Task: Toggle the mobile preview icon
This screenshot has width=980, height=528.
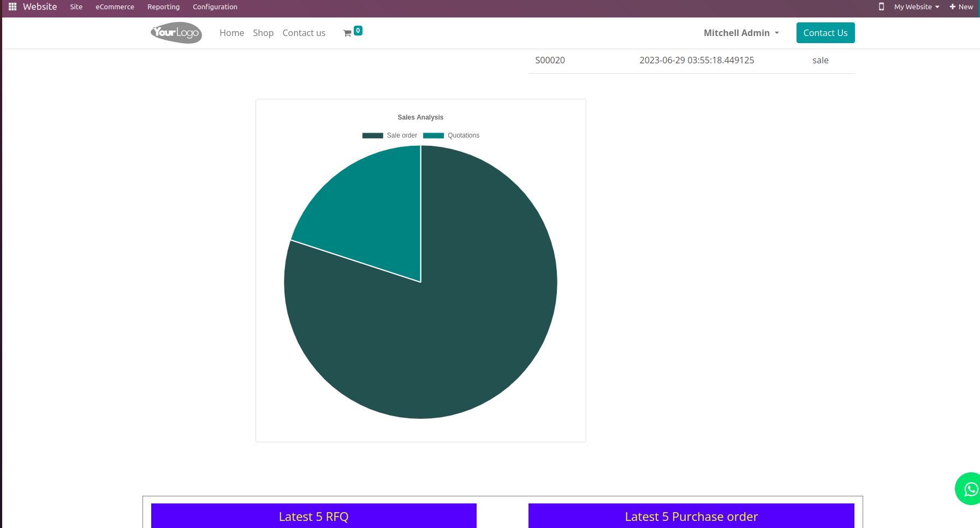Action: coord(881,7)
